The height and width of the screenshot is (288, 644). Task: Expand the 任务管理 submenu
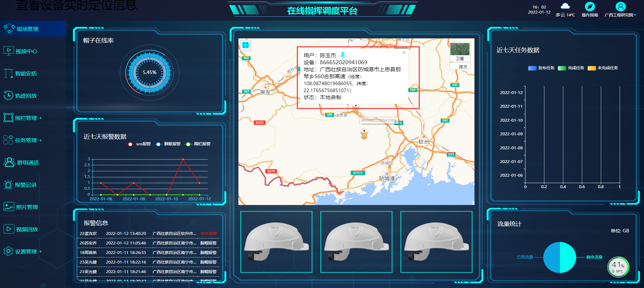click(x=41, y=140)
